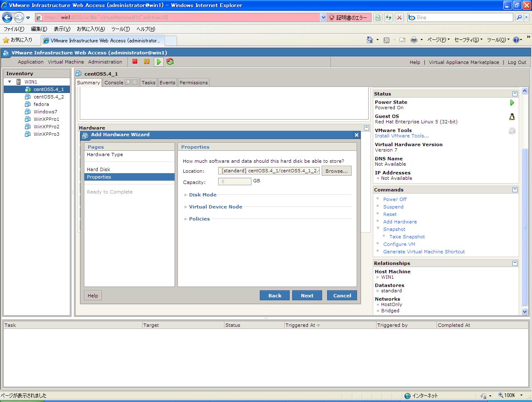532x402 pixels.
Task: Collapse the Hardware panel
Action: (x=366, y=128)
